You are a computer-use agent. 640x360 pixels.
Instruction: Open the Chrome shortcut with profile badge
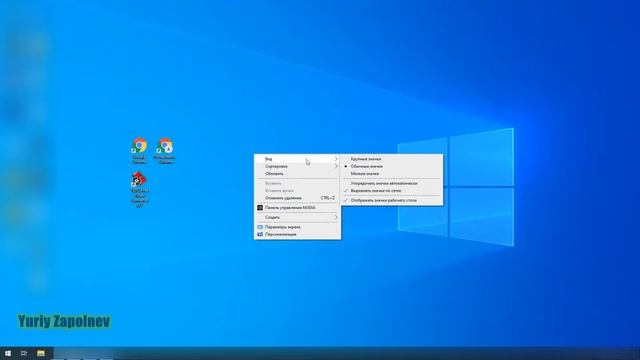click(x=165, y=151)
